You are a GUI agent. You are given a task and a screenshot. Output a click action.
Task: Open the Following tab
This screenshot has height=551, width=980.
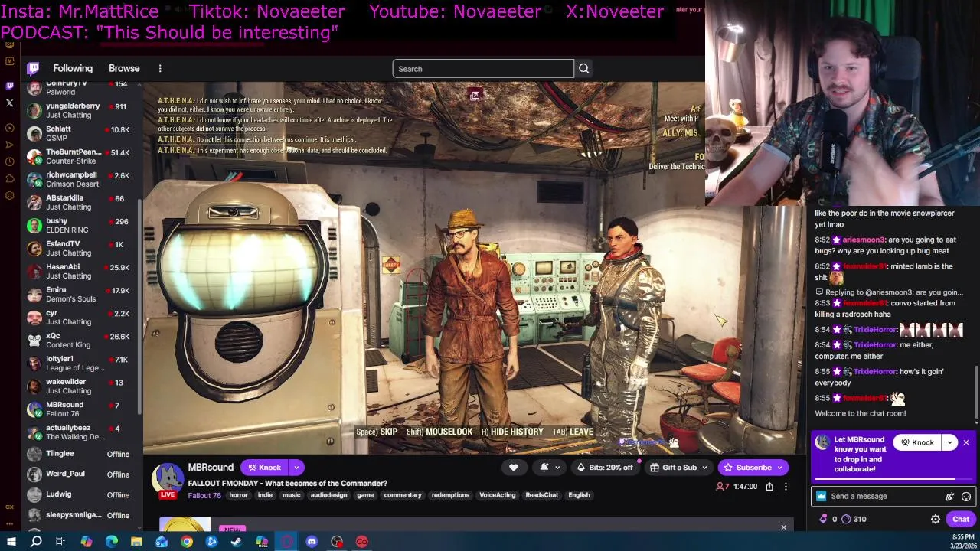click(x=73, y=69)
